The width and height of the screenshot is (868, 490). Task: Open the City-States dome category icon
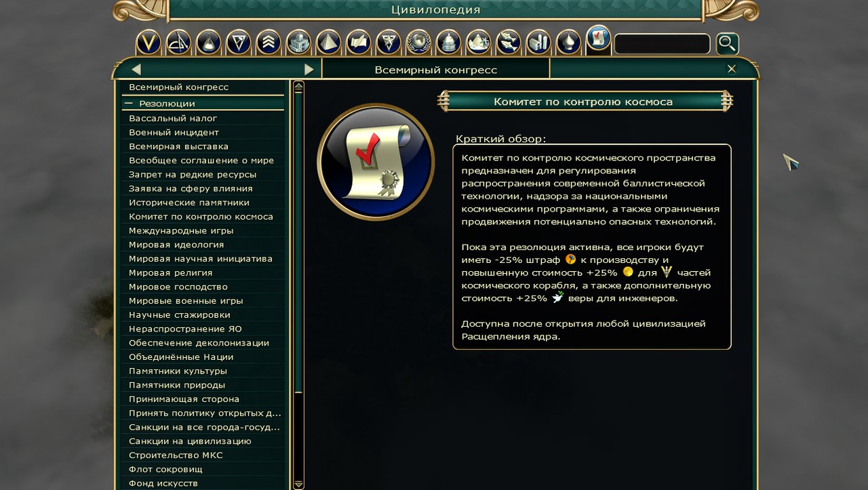448,43
